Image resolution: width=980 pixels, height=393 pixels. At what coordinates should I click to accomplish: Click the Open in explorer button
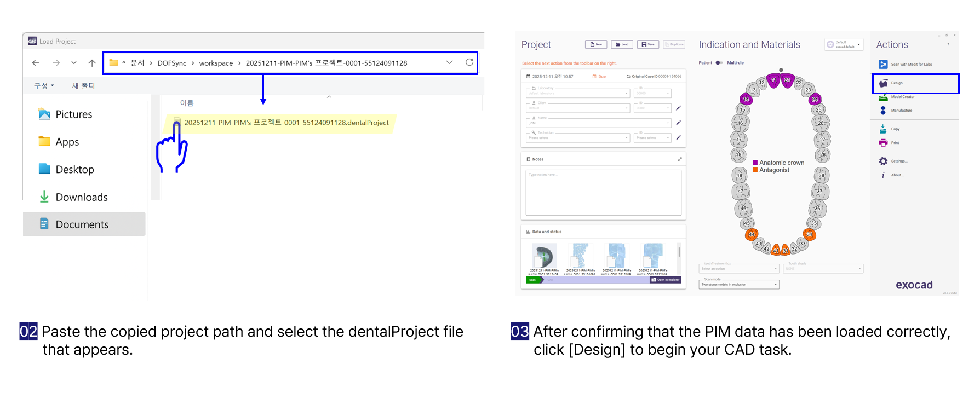(666, 280)
